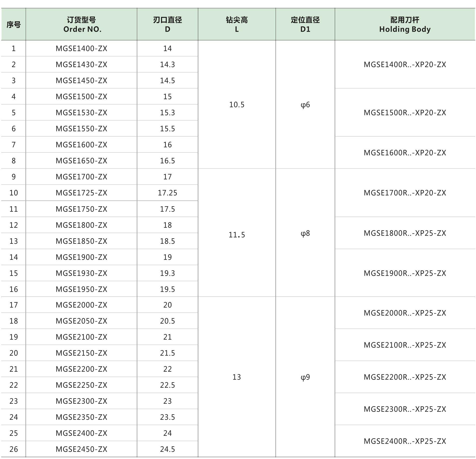Select cell MGSE1900-ZX
Screen dimensions: 476x459
pyautogui.click(x=82, y=257)
